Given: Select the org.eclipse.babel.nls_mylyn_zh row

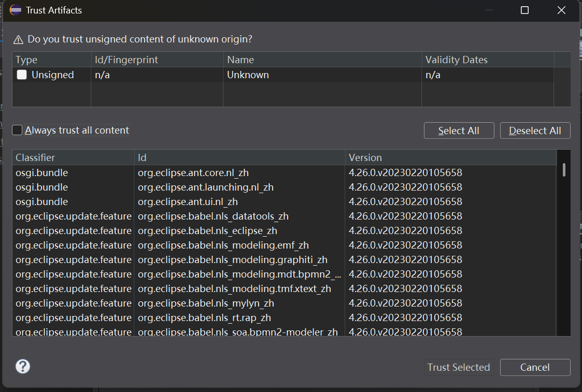Looking at the screenshot, I should coord(206,303).
